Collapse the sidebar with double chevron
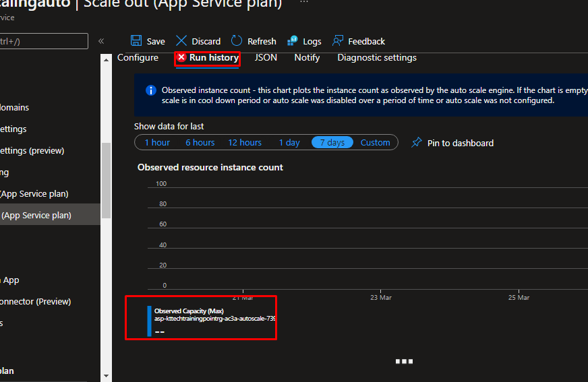 pyautogui.click(x=101, y=41)
